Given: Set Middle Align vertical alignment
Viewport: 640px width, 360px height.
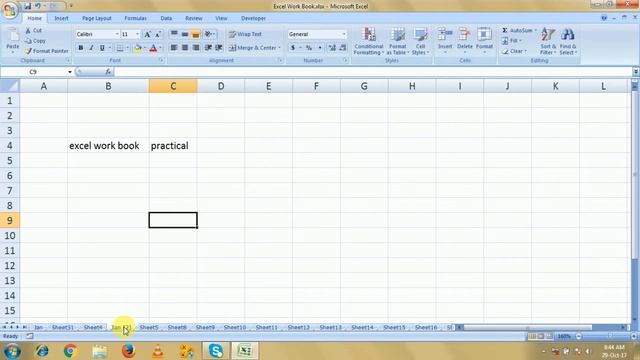Looking at the screenshot, I should click(x=185, y=34).
